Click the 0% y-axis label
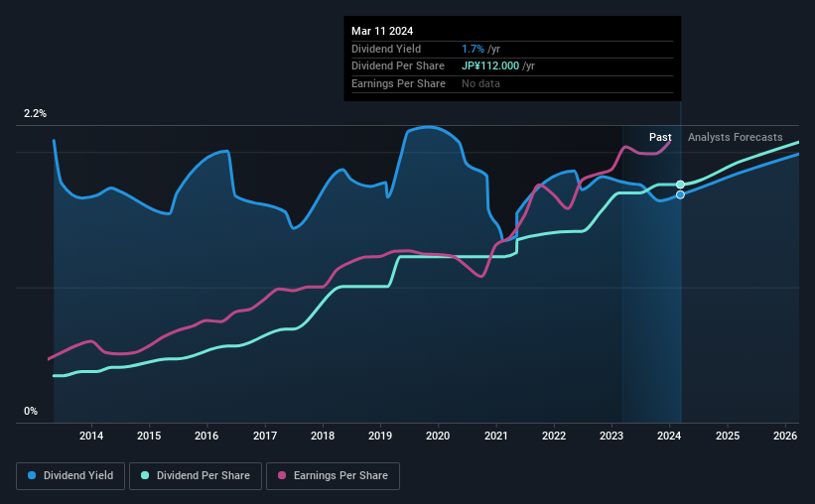The image size is (815, 504). point(31,411)
